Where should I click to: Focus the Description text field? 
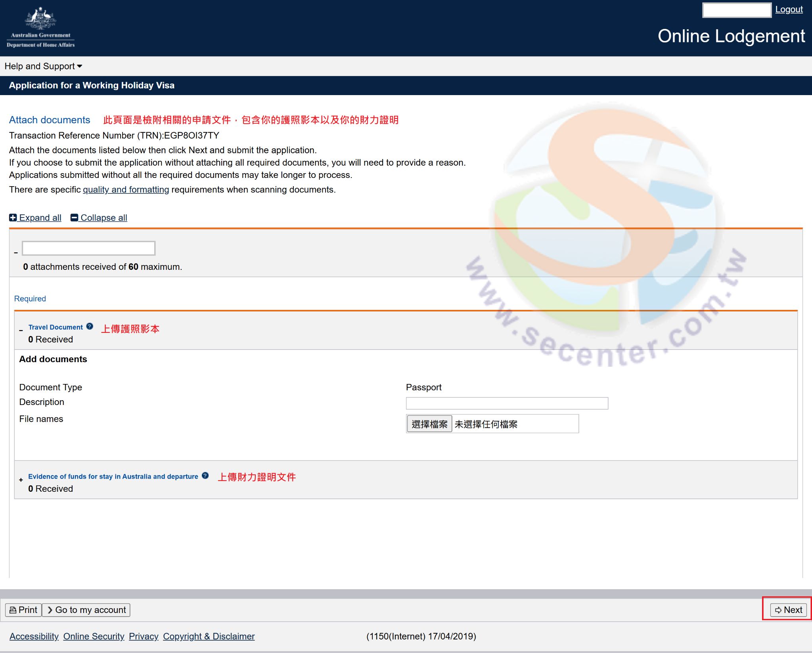[x=507, y=403]
